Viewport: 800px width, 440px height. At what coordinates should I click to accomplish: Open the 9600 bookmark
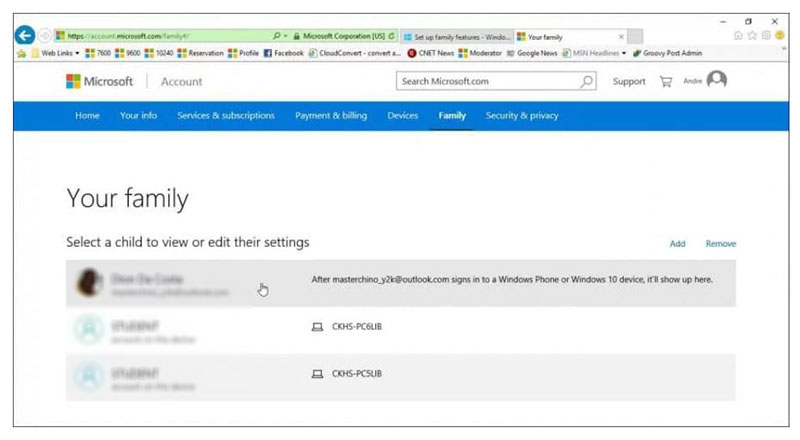[128, 53]
